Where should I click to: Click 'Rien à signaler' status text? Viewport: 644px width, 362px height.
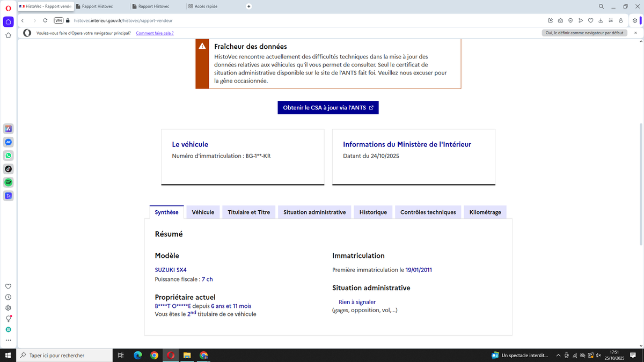tap(357, 302)
